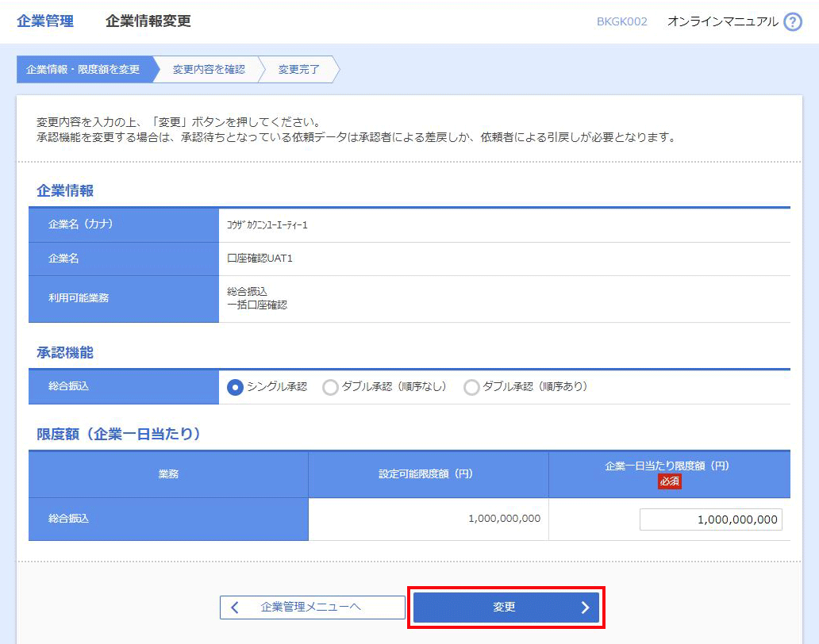819x644 pixels.
Task: Click the 企業一日当たり限度額 input field
Action: [710, 519]
